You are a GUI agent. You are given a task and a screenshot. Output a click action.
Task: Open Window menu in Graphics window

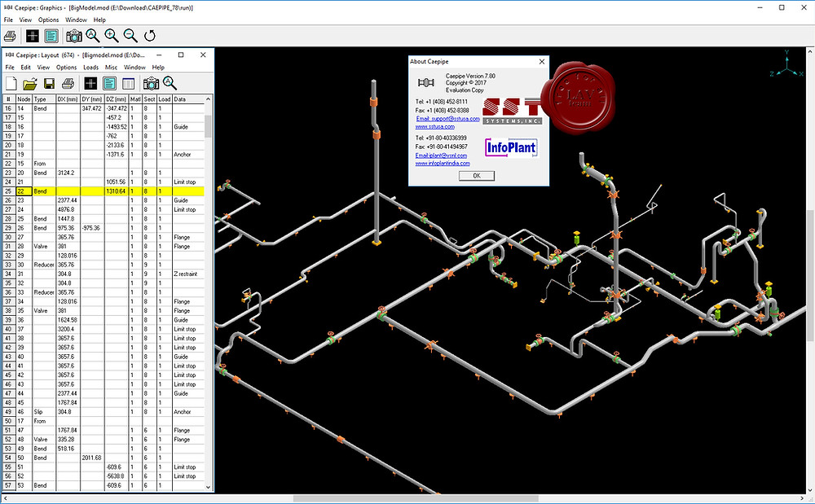76,20
